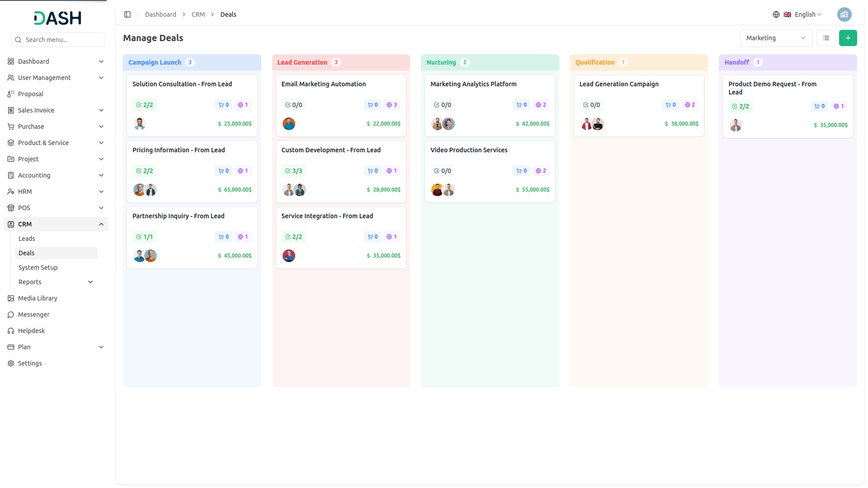
Task: Click Helpdesk headset icon in sidebar
Action: coord(11,331)
